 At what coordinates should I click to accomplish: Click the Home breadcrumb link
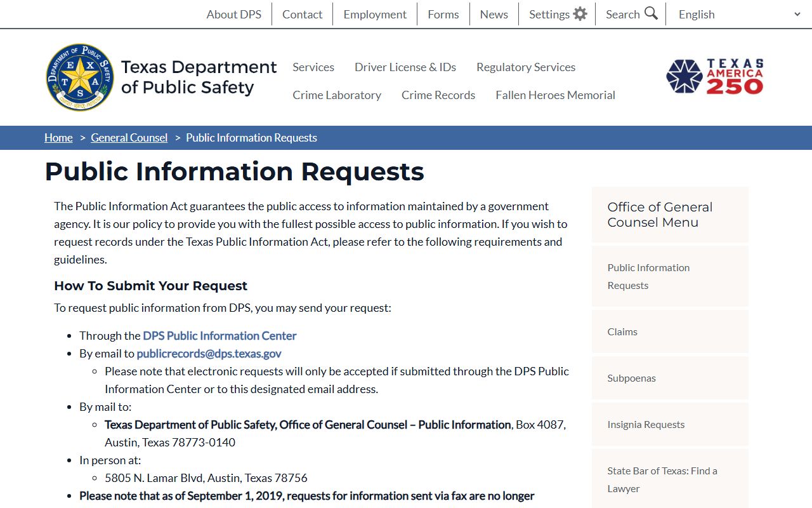[58, 138]
